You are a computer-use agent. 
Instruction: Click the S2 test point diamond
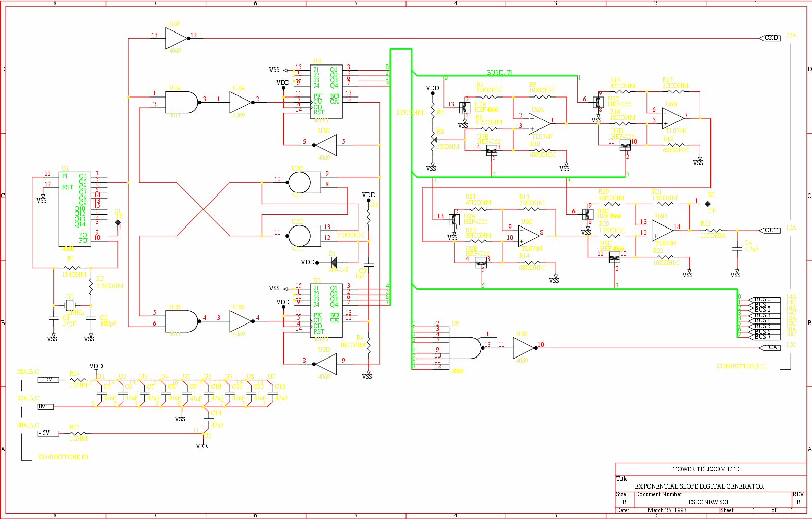708,204
